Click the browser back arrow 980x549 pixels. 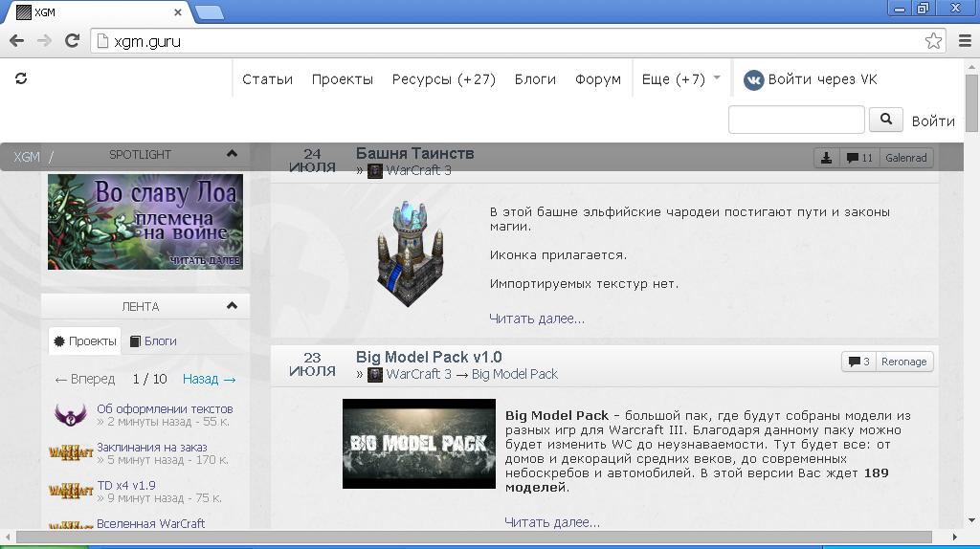[17, 41]
